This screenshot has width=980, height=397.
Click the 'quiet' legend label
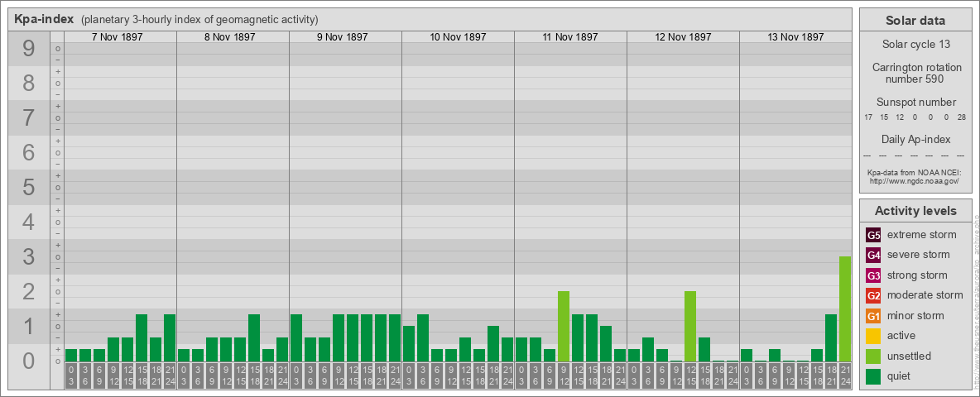[900, 375]
